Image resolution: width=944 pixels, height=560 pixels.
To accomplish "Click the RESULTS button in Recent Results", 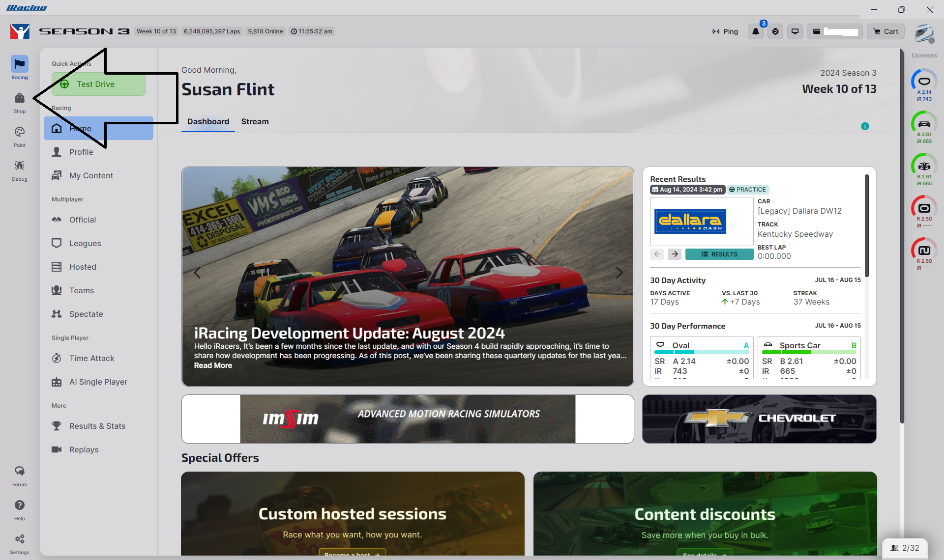I will (719, 254).
